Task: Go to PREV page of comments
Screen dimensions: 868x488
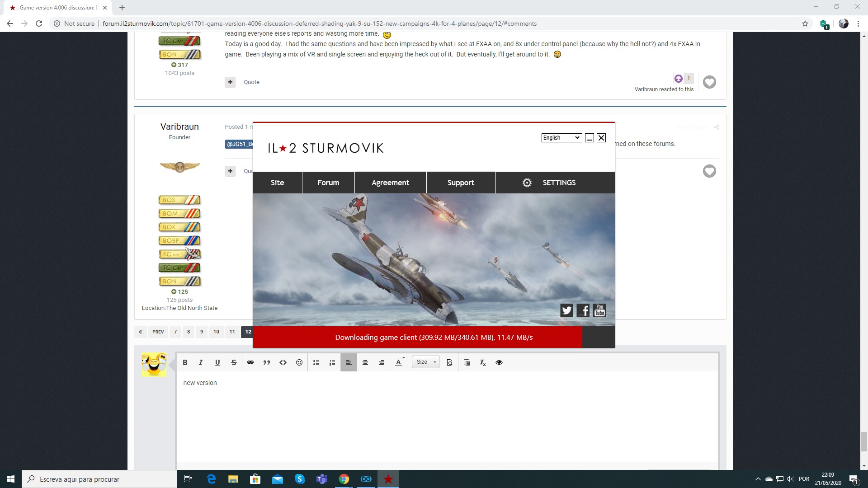Action: click(x=158, y=332)
